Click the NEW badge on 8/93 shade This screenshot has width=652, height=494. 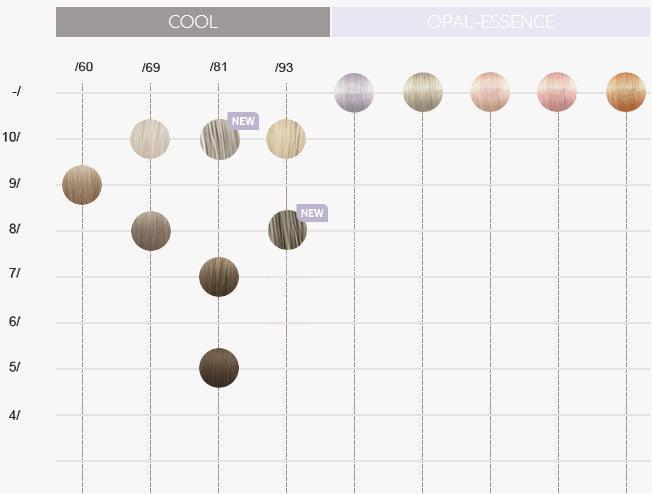coord(312,213)
